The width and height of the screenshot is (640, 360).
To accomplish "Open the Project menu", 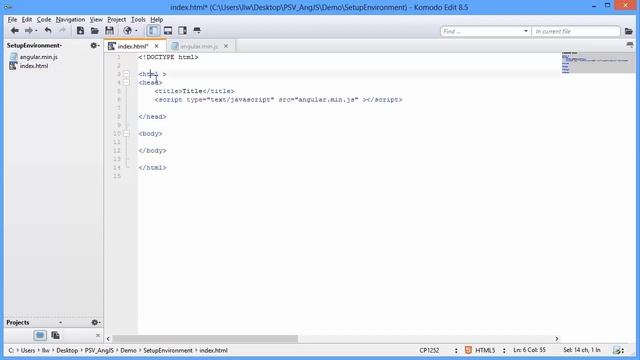I will (117, 20).
